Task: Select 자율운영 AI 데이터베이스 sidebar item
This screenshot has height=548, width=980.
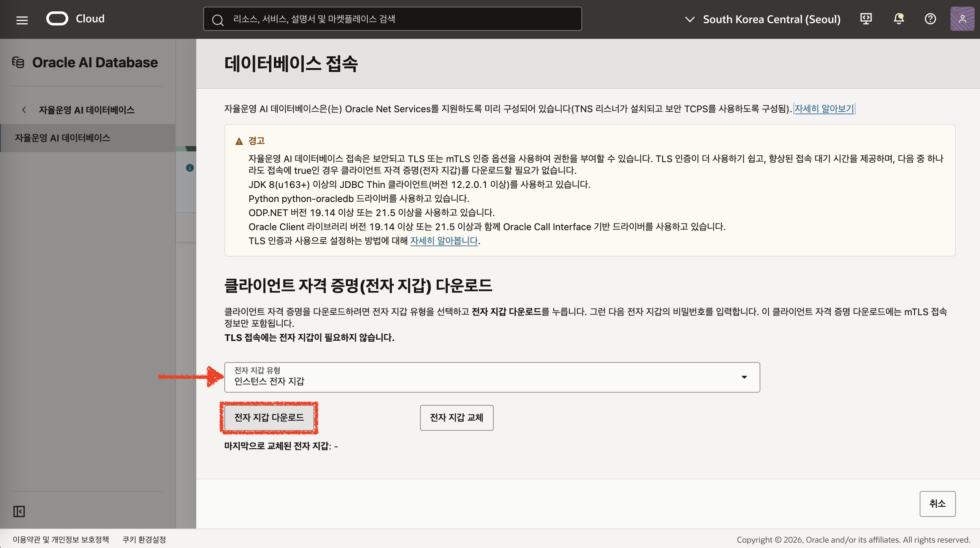Action: [x=88, y=138]
